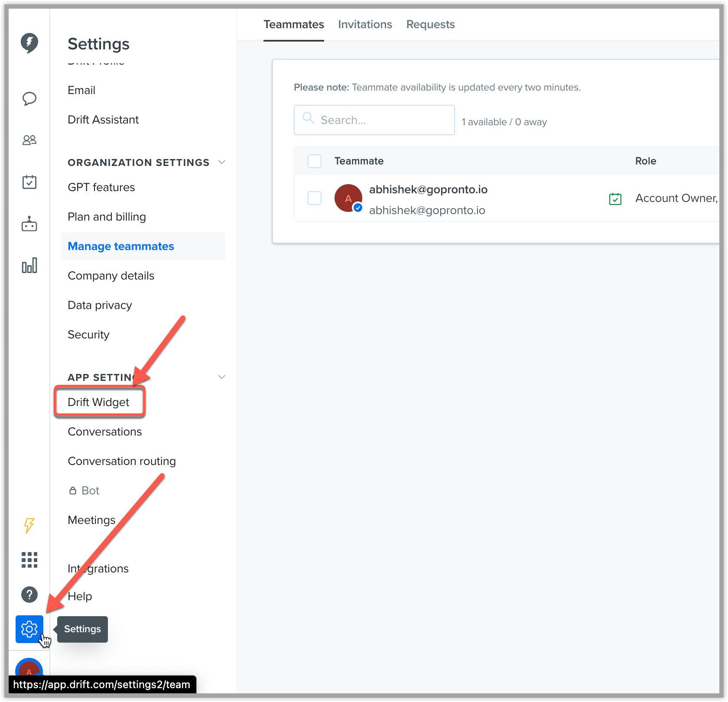The width and height of the screenshot is (728, 702).
Task: Open Company details
Action: 111,276
